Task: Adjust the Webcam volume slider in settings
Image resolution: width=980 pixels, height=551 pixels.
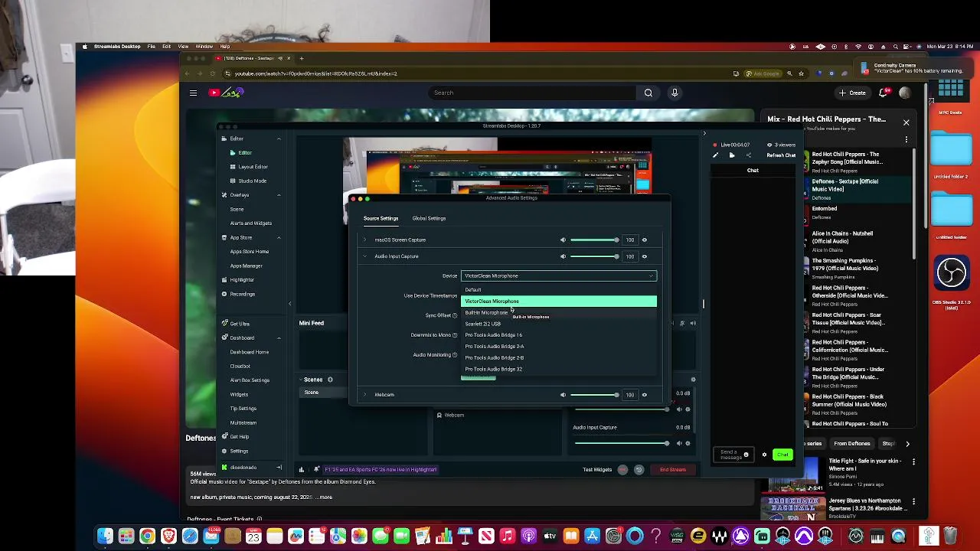Action: [594, 395]
